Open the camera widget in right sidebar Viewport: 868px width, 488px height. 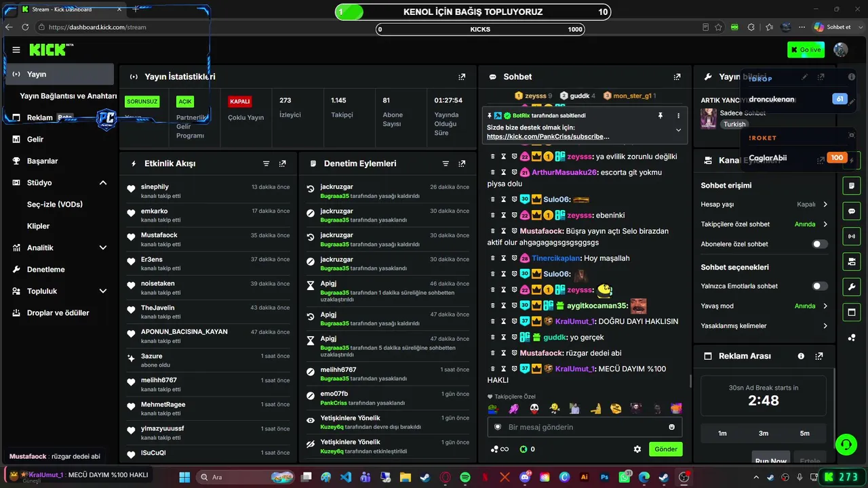(x=852, y=261)
